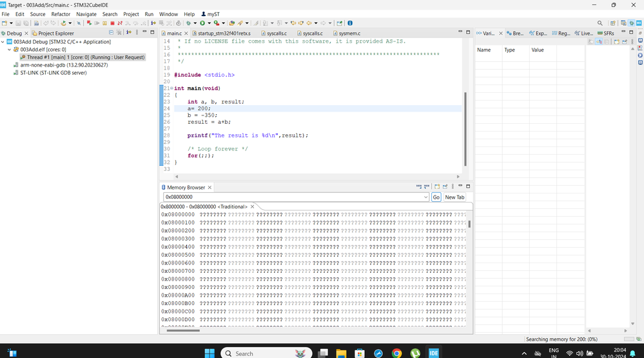The height and width of the screenshot is (358, 644).
Task: Click the New Tab button
Action: [454, 197]
